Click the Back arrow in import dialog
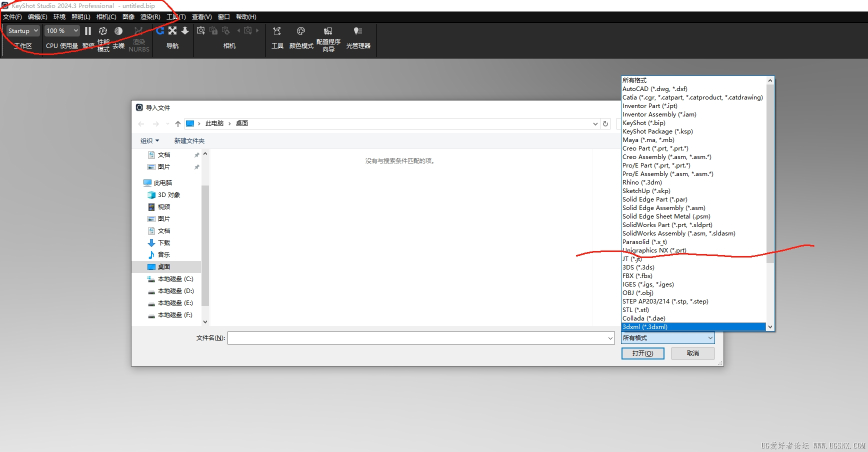 [x=141, y=124]
